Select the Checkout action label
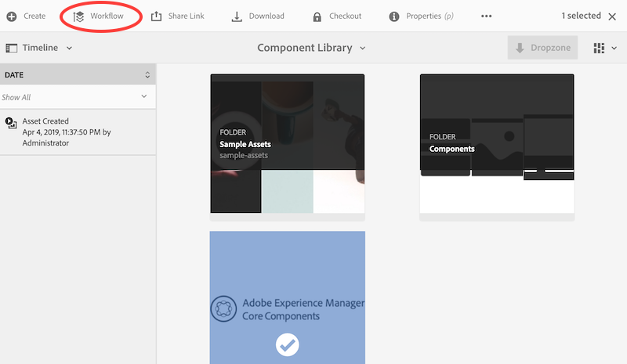The image size is (627, 364). tap(345, 16)
